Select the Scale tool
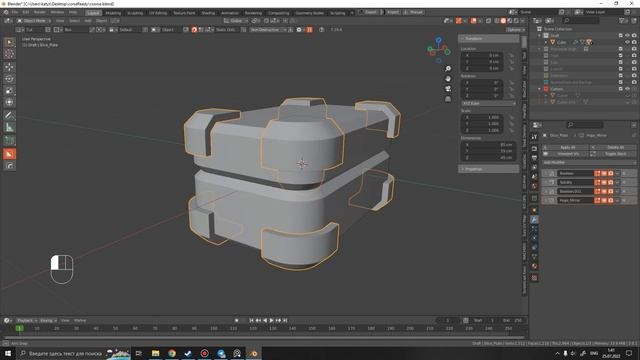The width and height of the screenshot is (640, 360). [9, 91]
